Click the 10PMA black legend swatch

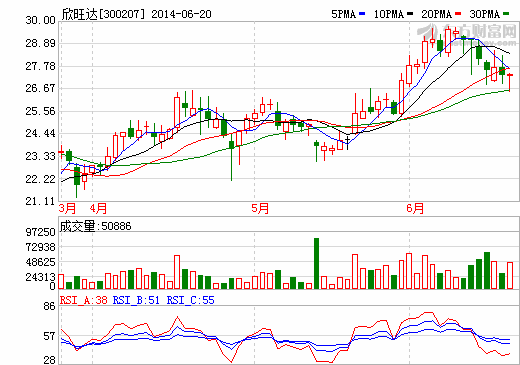410,14
